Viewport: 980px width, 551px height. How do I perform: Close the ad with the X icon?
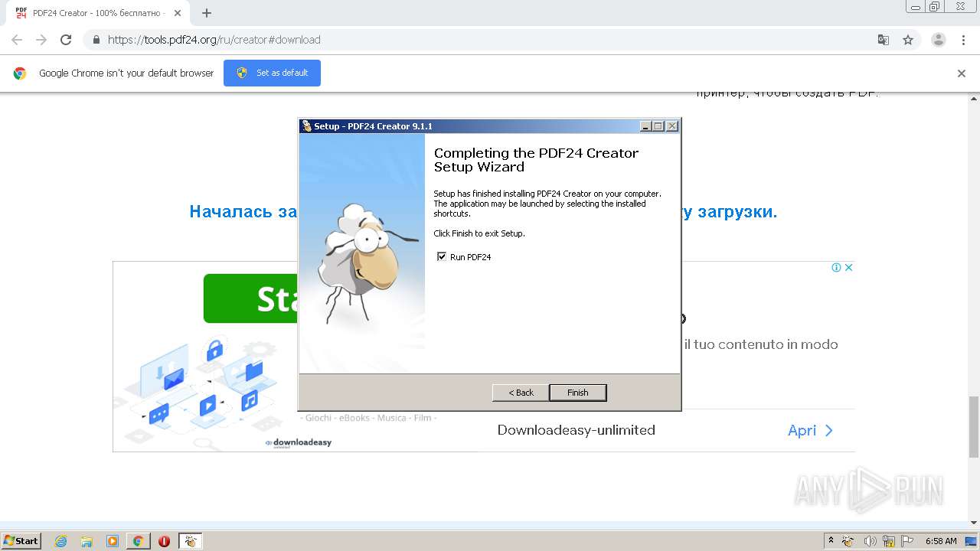(849, 267)
